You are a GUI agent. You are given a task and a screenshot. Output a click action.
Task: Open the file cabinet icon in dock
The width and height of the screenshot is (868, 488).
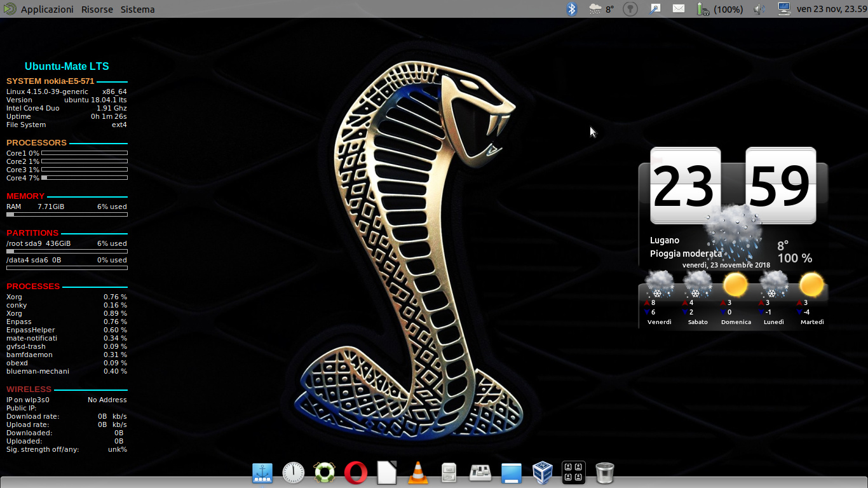point(449,473)
